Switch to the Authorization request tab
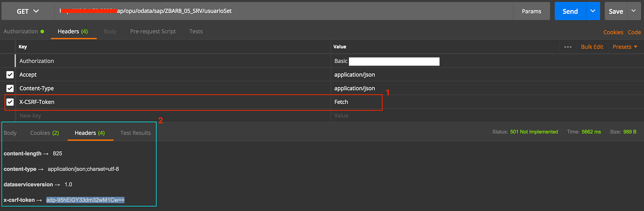 (x=21, y=31)
